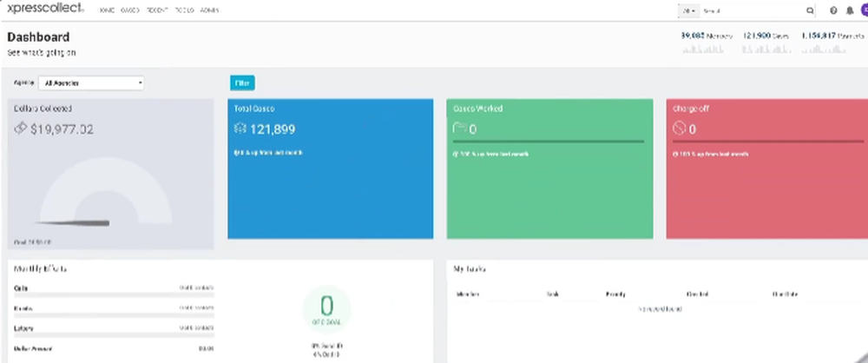Viewport: 868px width, 363px height.
Task: Open the Home menu in top navigation
Action: coord(106,10)
